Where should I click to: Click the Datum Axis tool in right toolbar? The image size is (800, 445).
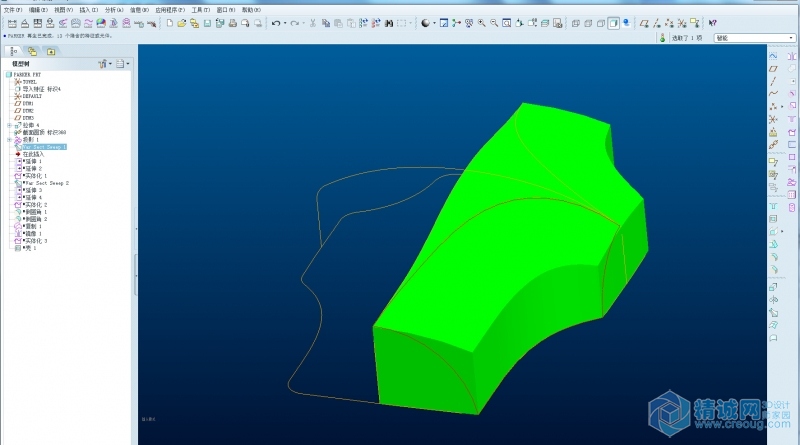773,81
